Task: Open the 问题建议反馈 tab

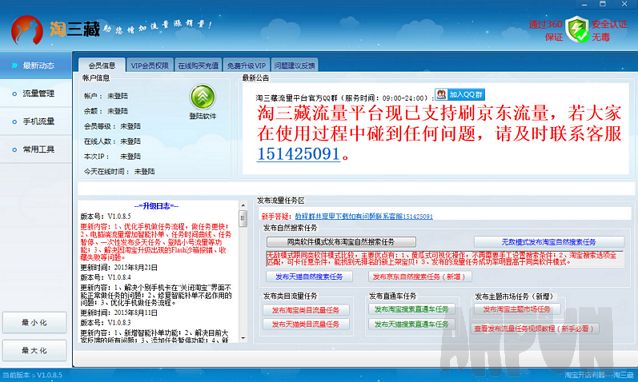Action: pyautogui.click(x=295, y=65)
